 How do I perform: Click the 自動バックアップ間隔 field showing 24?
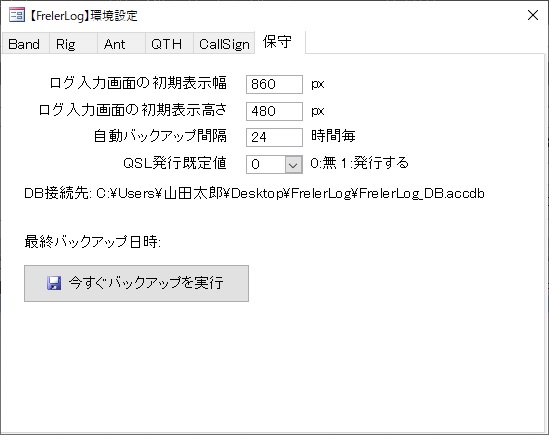274,137
